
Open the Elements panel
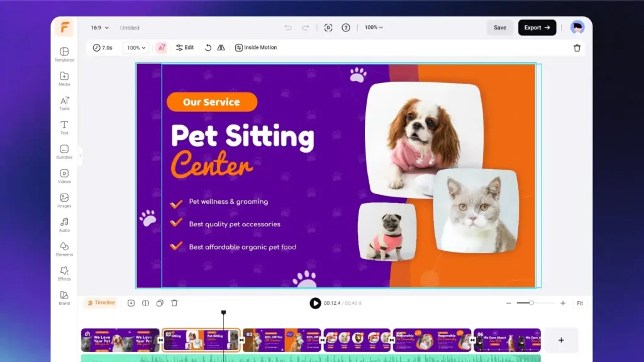coord(64,249)
